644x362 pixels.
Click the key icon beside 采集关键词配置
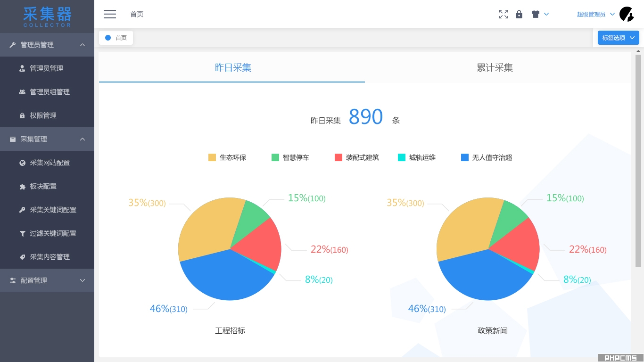coord(22,210)
